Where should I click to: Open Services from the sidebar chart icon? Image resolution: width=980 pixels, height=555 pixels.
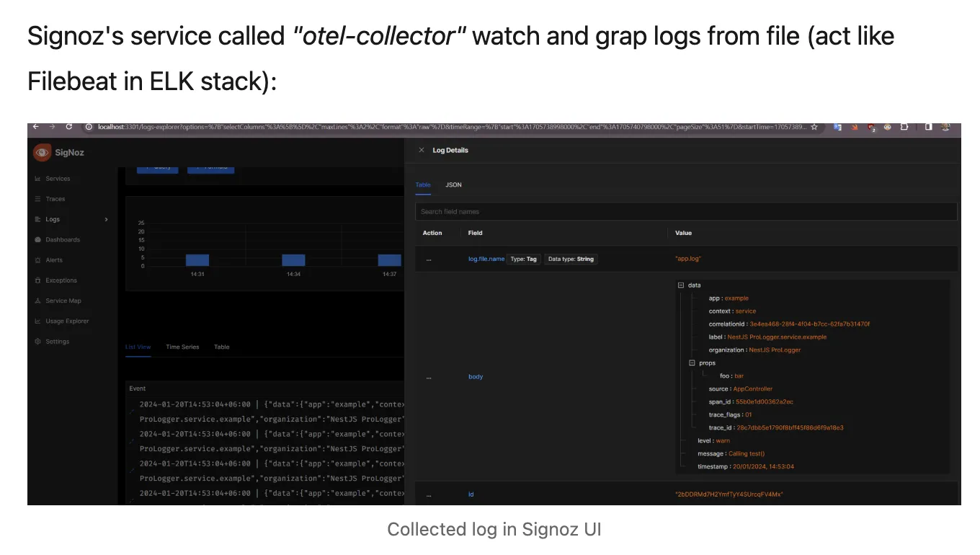[37, 179]
